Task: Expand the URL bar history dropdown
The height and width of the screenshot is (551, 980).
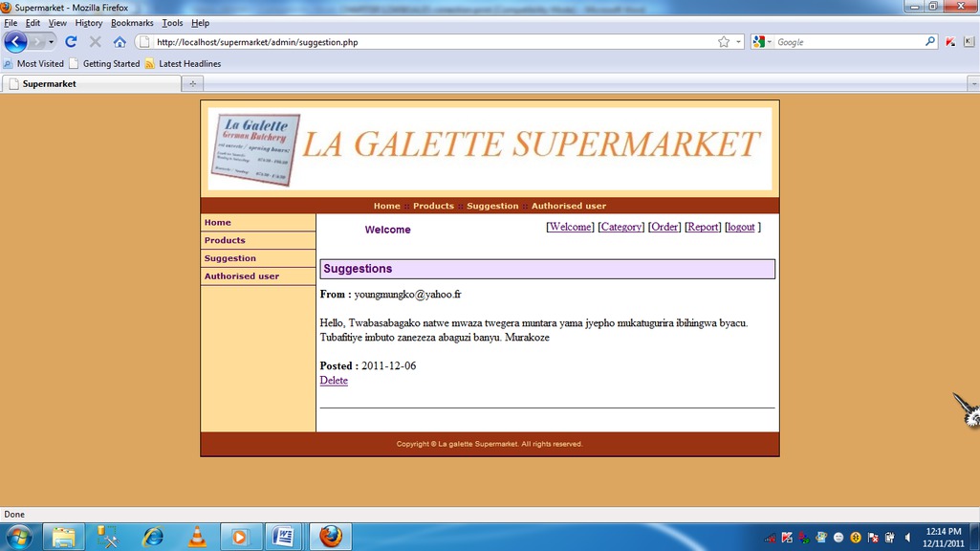Action: pyautogui.click(x=739, y=42)
